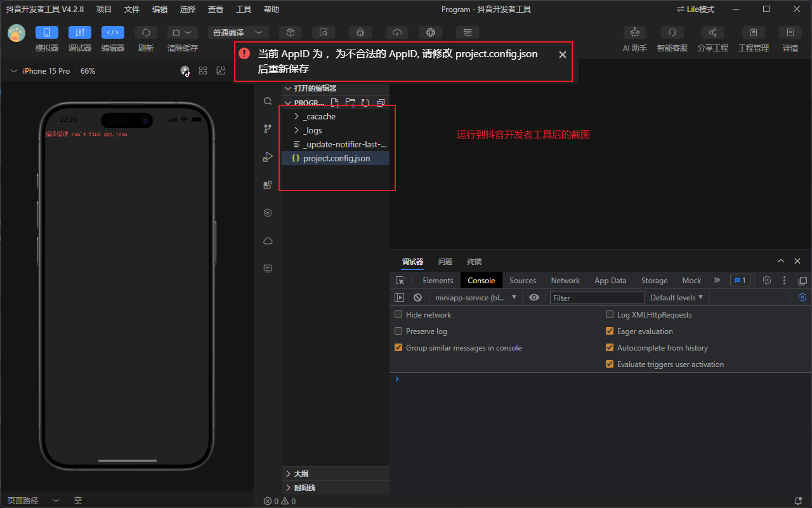
Task: Enable the Hide network checkbox
Action: 398,314
